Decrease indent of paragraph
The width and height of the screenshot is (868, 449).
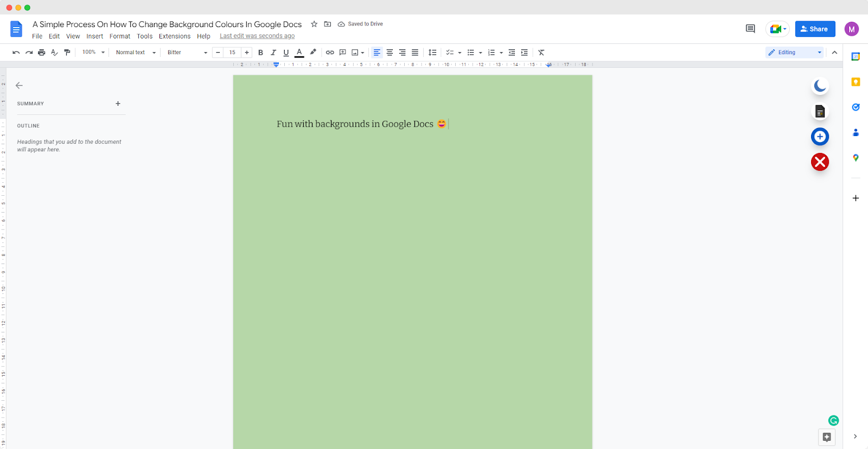[x=512, y=53]
